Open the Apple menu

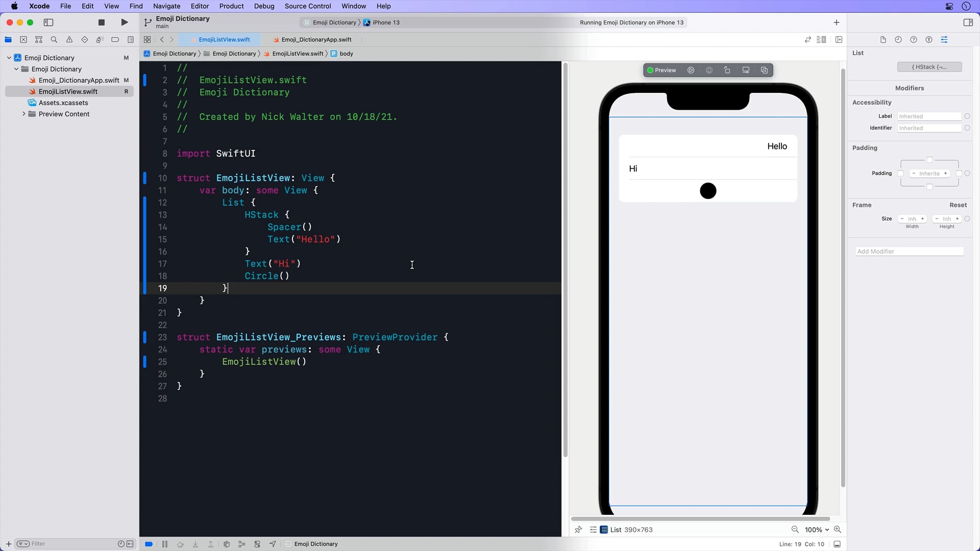coord(14,6)
